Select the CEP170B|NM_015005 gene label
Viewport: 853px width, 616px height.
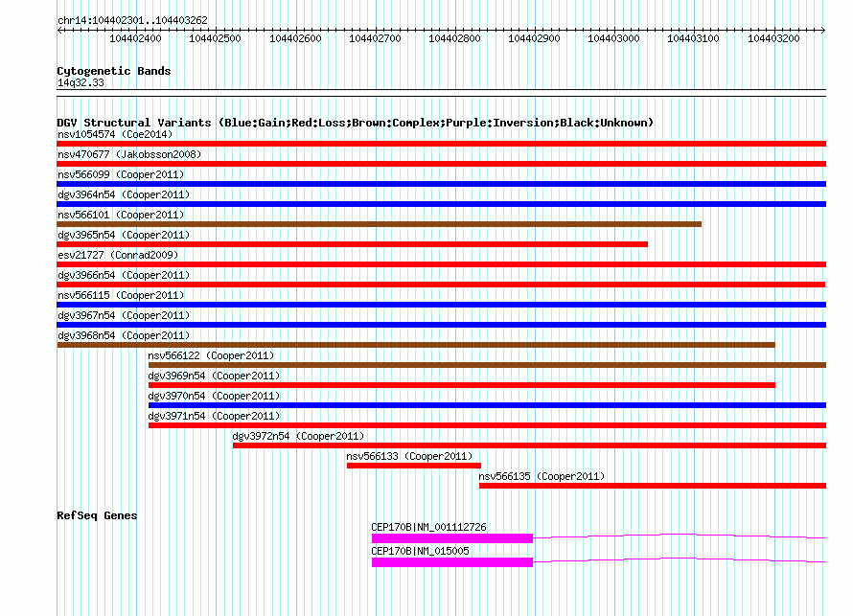pyautogui.click(x=420, y=551)
